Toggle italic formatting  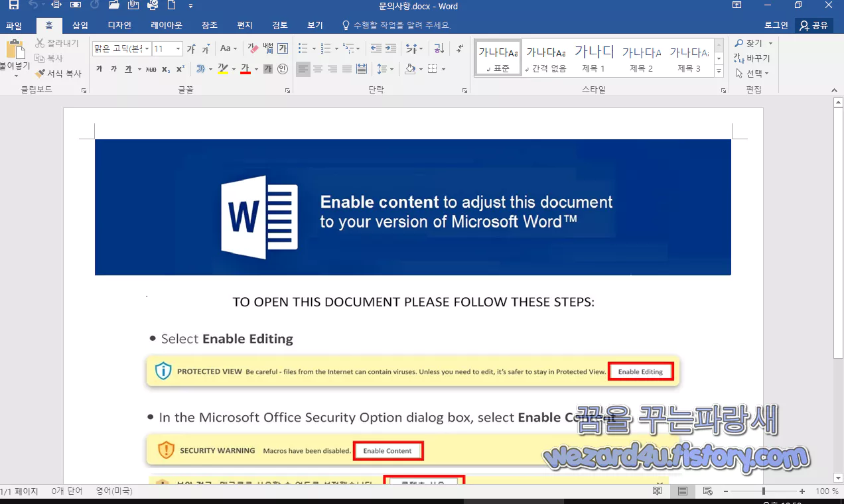(113, 69)
